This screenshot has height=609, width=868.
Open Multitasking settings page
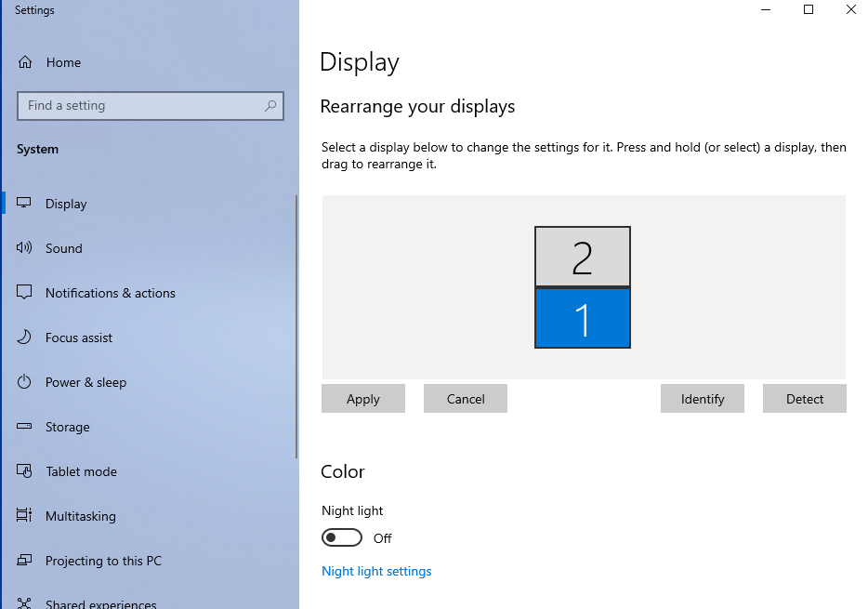coord(80,516)
